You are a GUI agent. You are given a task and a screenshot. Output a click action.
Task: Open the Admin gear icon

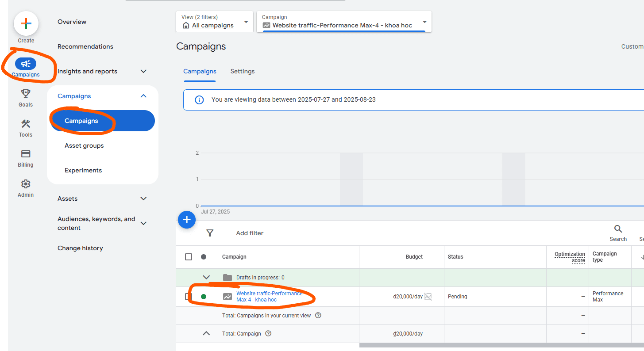pos(26,184)
